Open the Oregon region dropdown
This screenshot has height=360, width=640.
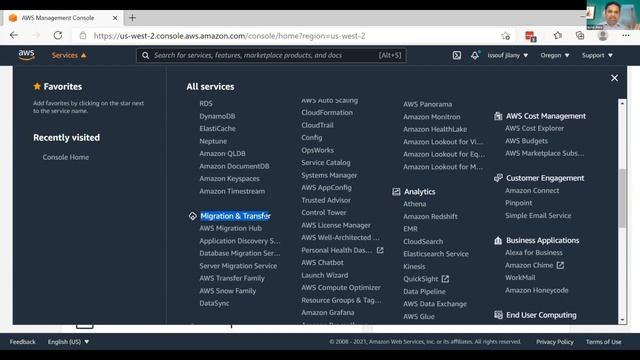[555, 55]
